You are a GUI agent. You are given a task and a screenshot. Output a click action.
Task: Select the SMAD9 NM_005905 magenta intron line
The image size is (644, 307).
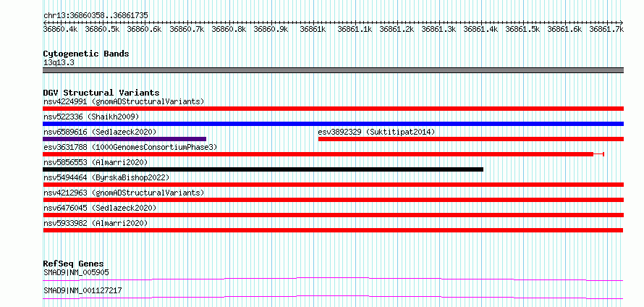333,279
